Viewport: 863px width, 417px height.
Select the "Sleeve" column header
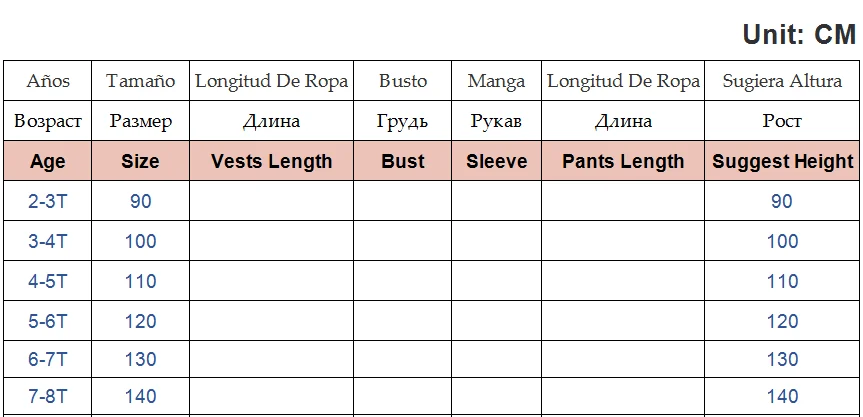(496, 161)
